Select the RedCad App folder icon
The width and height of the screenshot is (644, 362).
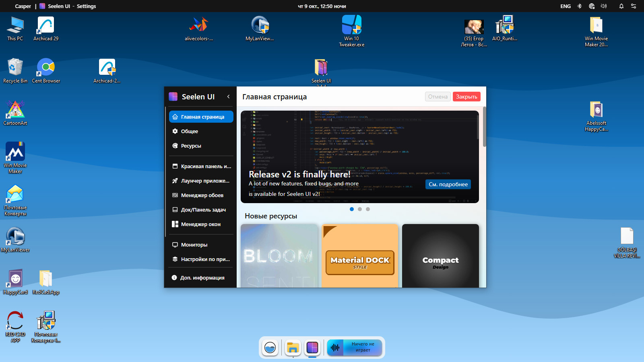46,282
